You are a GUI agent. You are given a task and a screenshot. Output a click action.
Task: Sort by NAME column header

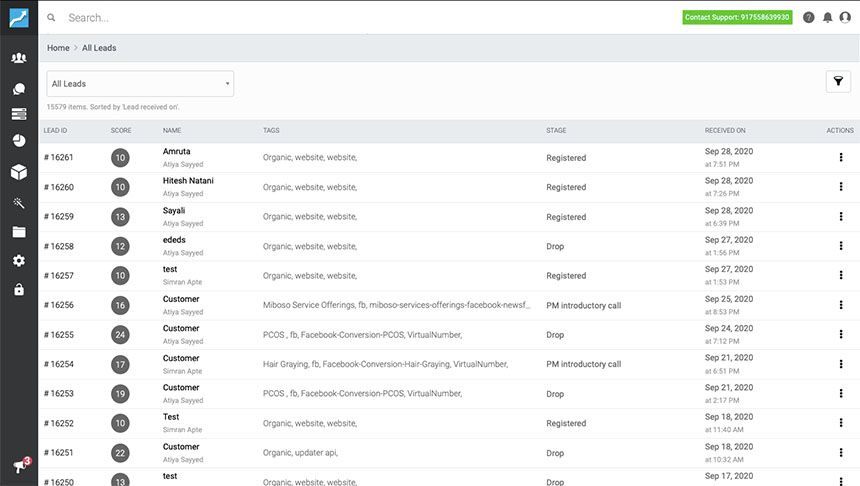coord(172,131)
